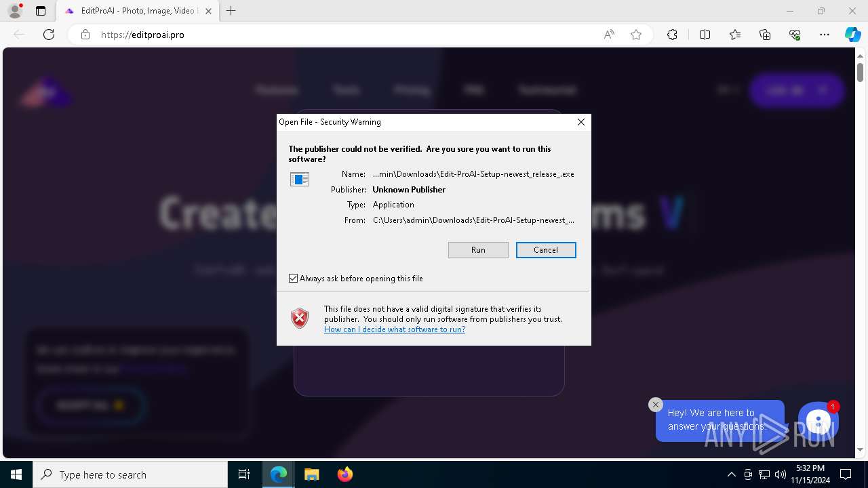Screen dimensions: 868x488
Task: Open Collections in Edge toolbar
Action: 765,35
